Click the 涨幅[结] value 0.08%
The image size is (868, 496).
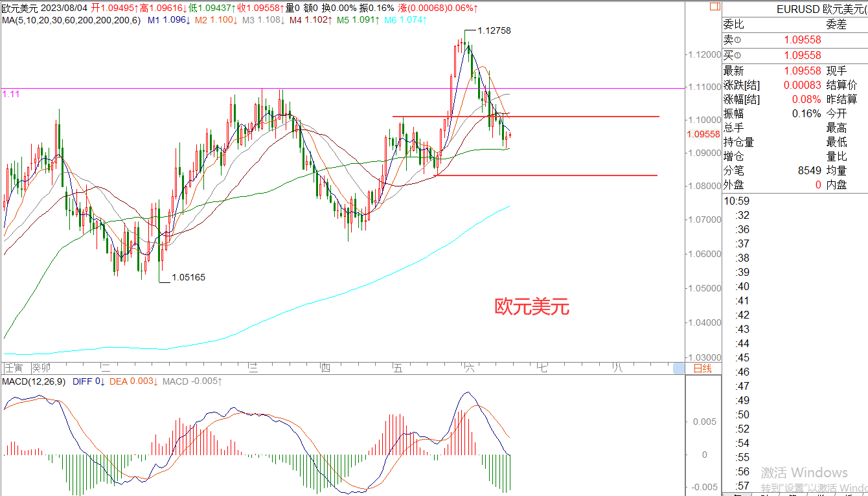coord(806,100)
